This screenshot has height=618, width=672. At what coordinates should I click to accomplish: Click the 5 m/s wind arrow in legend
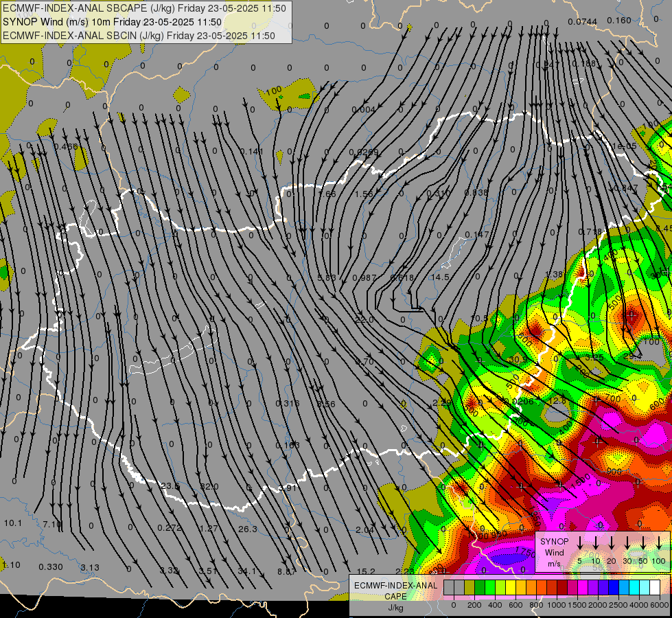[579, 543]
